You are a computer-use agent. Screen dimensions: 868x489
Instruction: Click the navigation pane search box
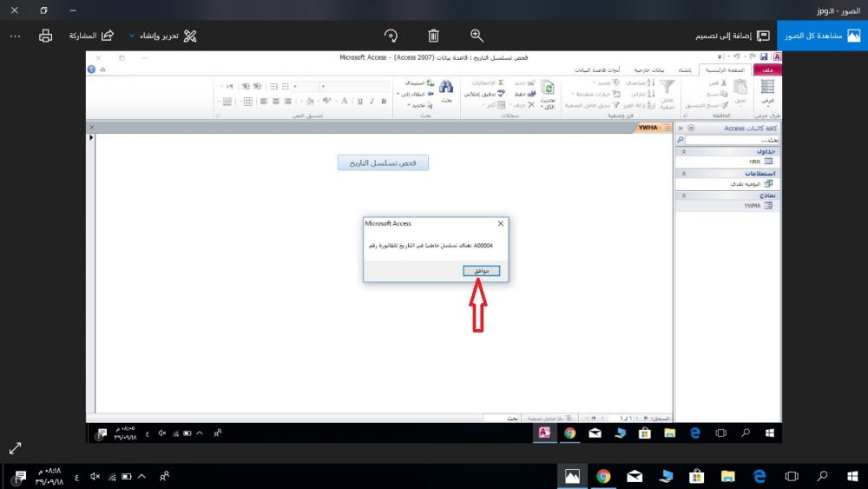coord(732,140)
